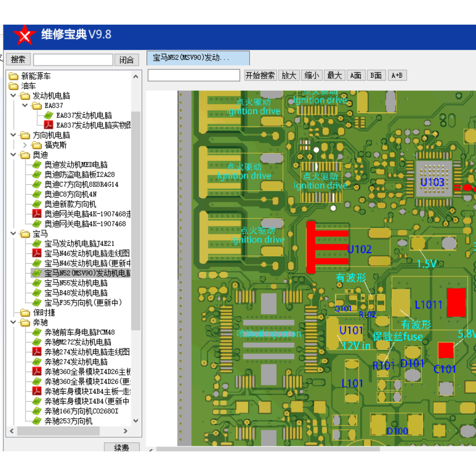The width and height of the screenshot is (476, 476).
Task: Collapse the 方向机电脑 tree folder
Action: [13, 135]
